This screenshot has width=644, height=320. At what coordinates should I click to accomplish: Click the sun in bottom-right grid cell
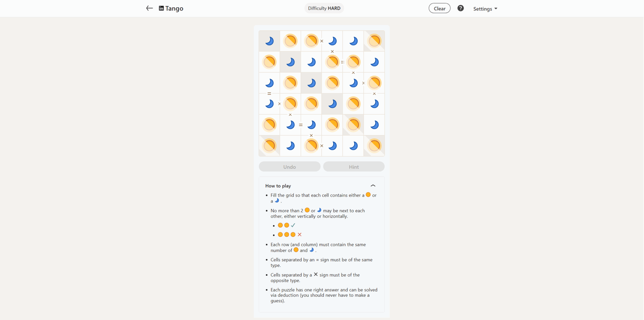(x=374, y=146)
